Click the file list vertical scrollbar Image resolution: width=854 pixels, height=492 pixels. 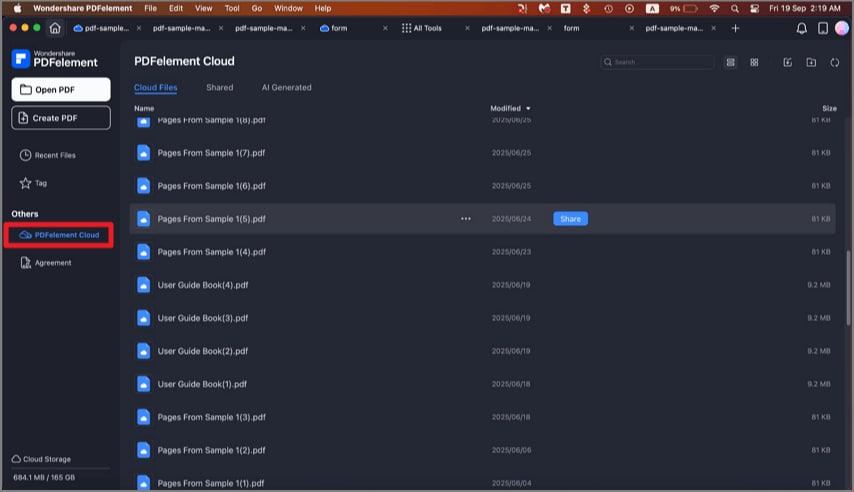[848, 288]
